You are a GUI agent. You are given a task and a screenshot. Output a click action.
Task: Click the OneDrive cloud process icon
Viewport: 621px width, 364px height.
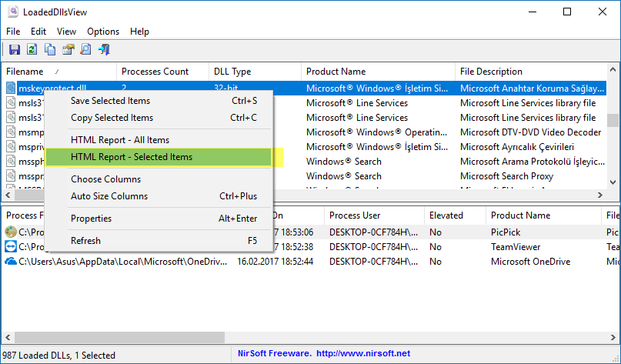(11, 262)
